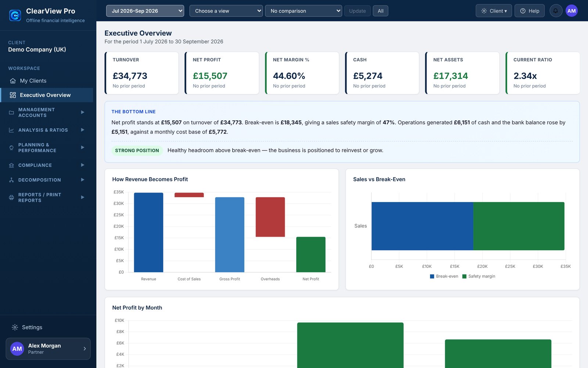This screenshot has width=588, height=368.
Task: Expand Planning & Performance arrow
Action: point(83,148)
